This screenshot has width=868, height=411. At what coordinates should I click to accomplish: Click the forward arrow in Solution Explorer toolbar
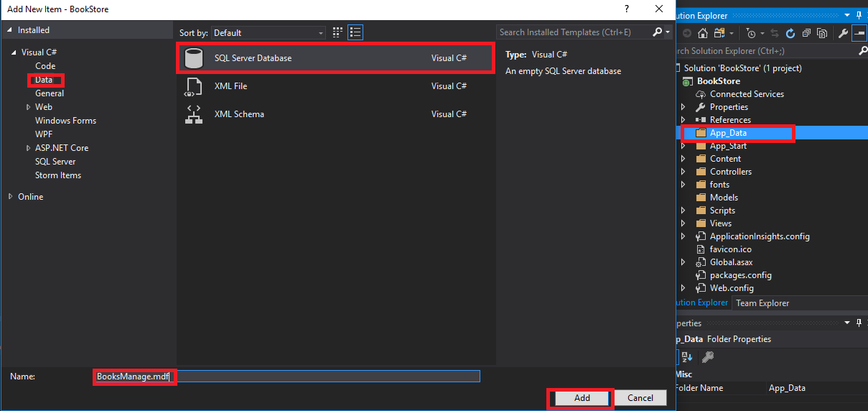tap(687, 33)
